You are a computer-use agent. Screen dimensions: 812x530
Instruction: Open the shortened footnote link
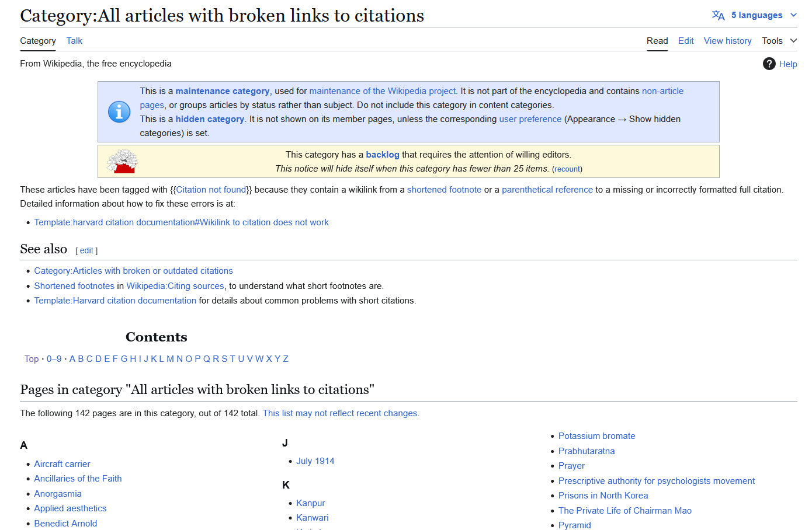pos(444,190)
